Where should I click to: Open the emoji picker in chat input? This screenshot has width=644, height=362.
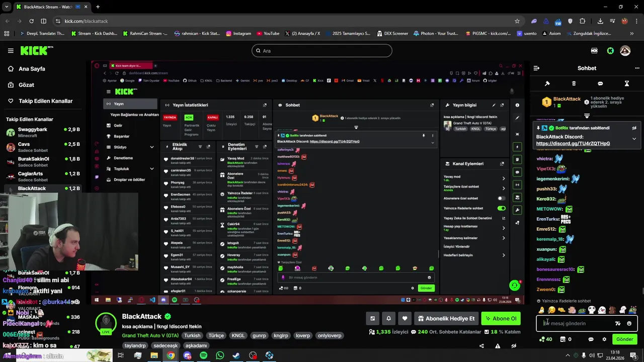click(629, 324)
